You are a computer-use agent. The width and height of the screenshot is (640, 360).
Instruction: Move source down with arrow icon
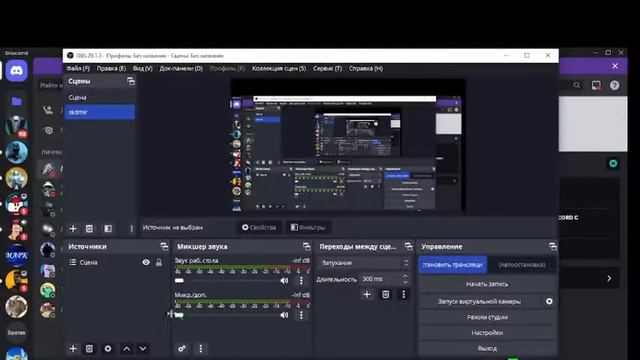pos(143,349)
